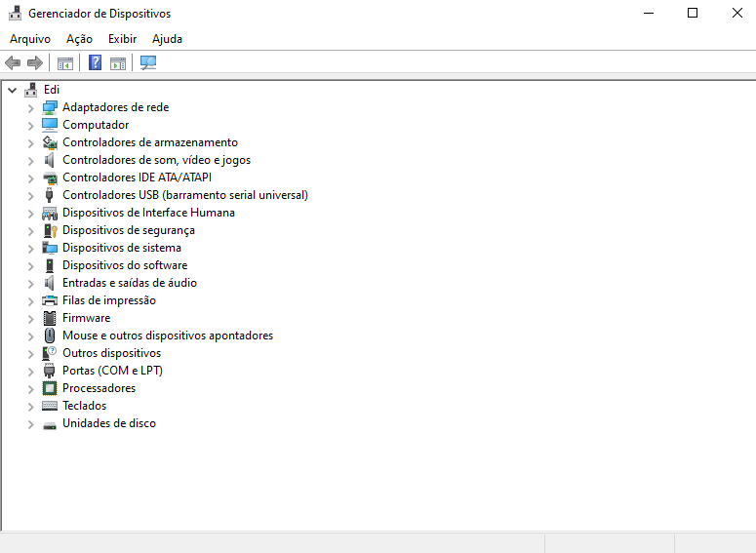Click the Edi computer root icon
This screenshot has height=553, width=756.
click(31, 90)
